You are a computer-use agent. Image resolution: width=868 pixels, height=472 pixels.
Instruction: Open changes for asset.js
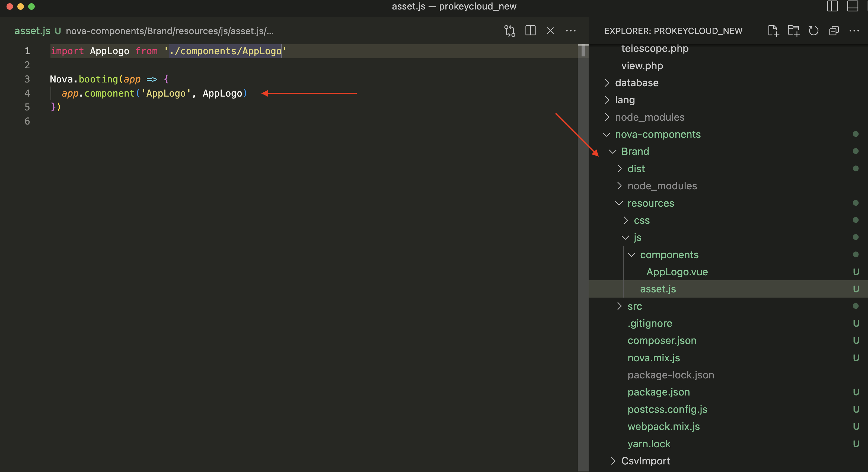(x=509, y=31)
